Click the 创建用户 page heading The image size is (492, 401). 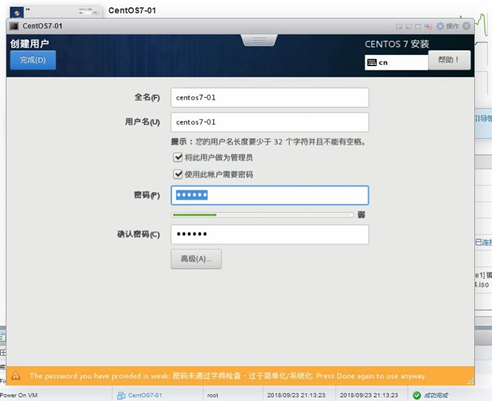[x=30, y=44]
